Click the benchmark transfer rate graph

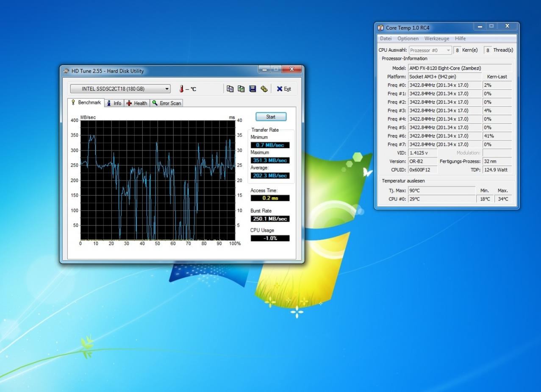[x=158, y=180]
